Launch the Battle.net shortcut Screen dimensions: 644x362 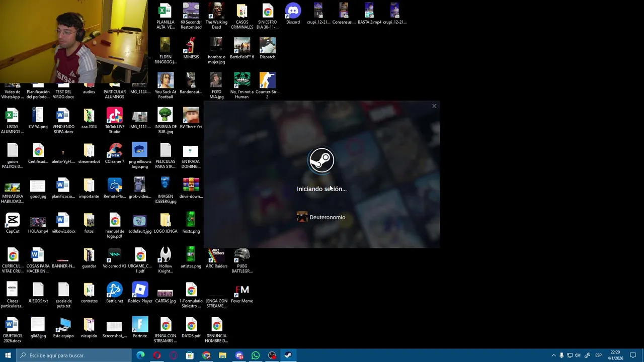point(114,293)
